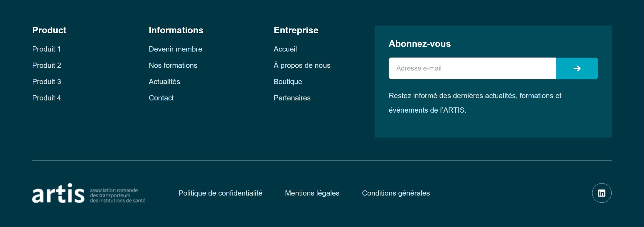Open the Partenaires link
Image resolution: width=644 pixels, height=227 pixels.
[292, 98]
